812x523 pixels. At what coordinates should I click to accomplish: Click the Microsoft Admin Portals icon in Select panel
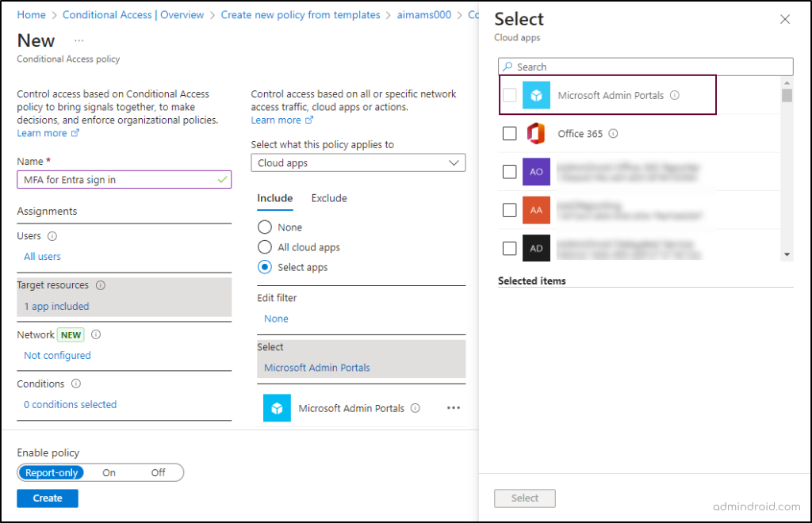536,95
